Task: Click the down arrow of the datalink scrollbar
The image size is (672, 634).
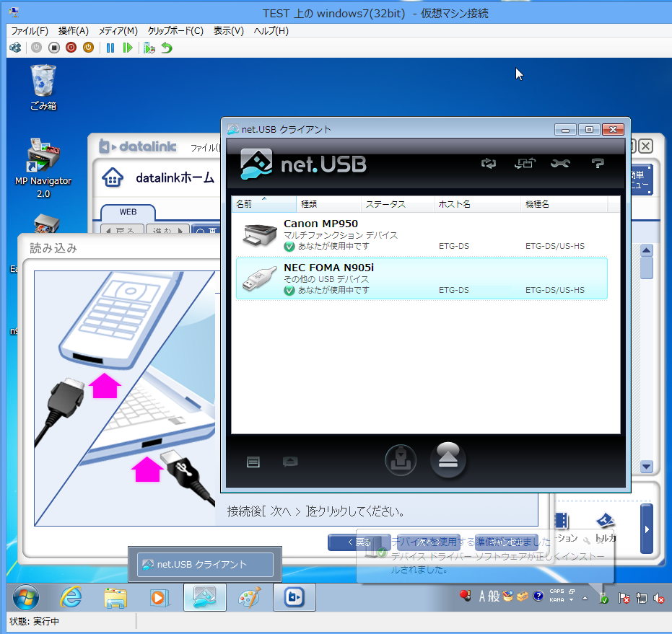Action: click(x=646, y=466)
